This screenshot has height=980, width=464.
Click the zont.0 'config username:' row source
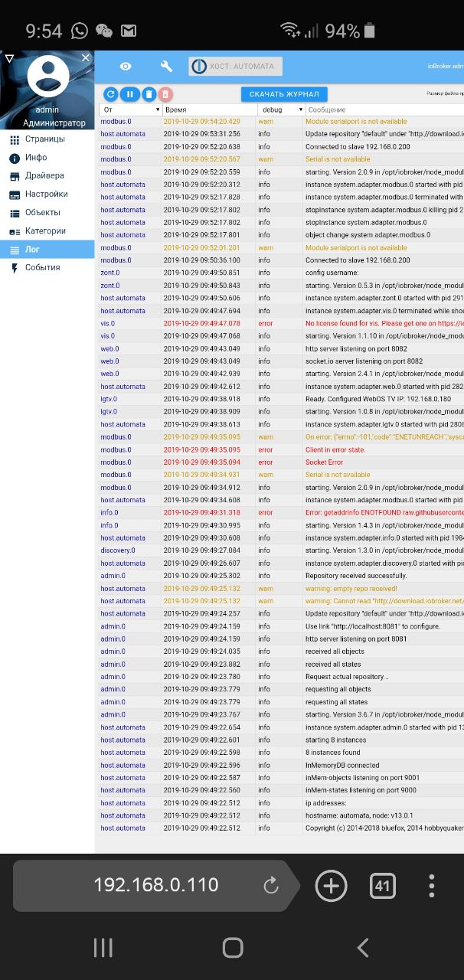(110, 273)
